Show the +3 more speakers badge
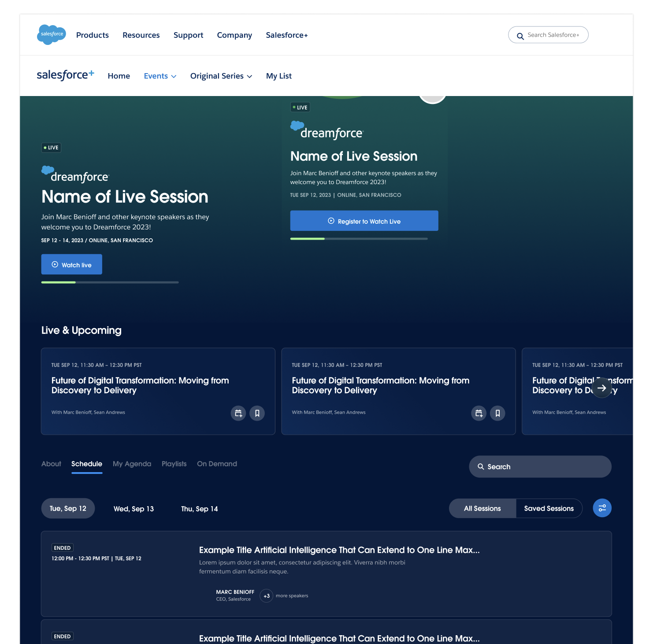This screenshot has height=644, width=668. 267,596
